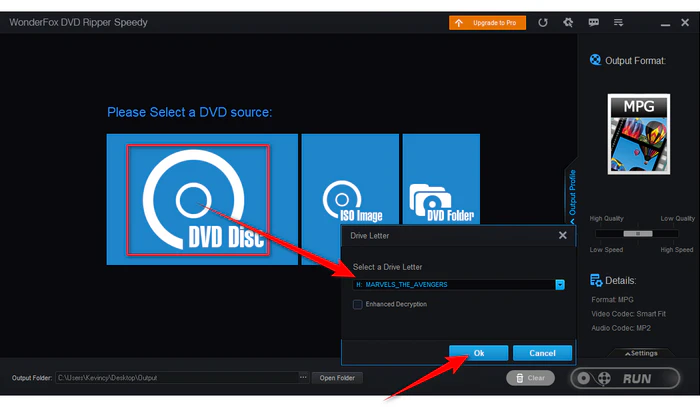
Task: Minimize the WonderFox DVD Ripper window
Action: [x=665, y=25]
